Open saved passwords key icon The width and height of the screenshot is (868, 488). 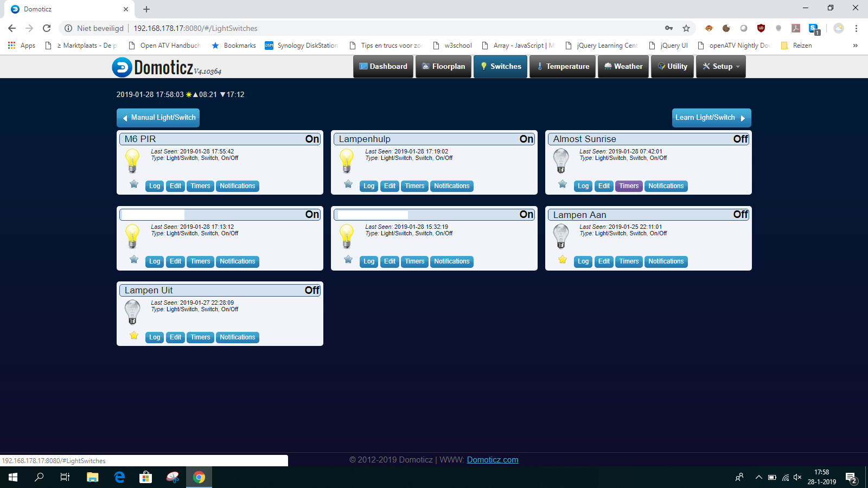[x=669, y=28]
